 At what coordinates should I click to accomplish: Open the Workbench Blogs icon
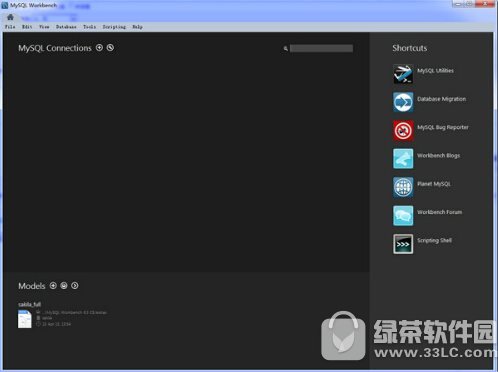[403, 159]
